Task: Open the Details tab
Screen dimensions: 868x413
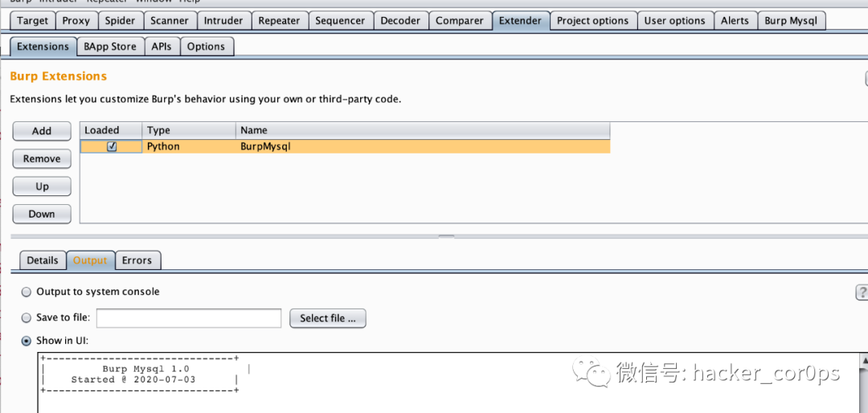Action: 43,260
